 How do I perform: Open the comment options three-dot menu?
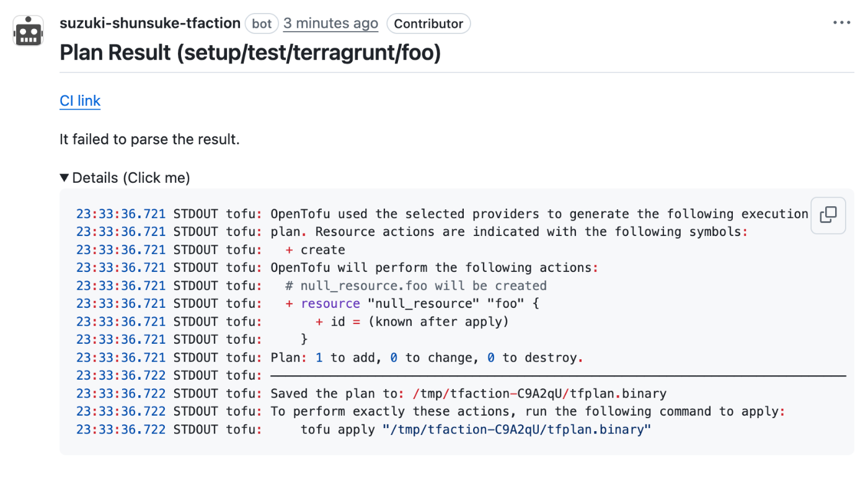point(841,23)
